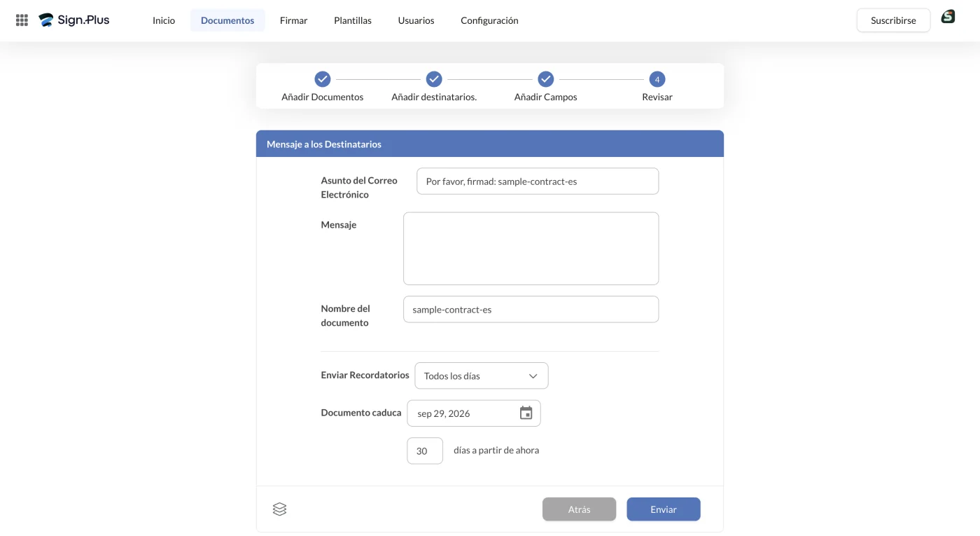The height and width of the screenshot is (536, 980).
Task: Click the Añadir Documentos step checkmark
Action: [x=323, y=79]
